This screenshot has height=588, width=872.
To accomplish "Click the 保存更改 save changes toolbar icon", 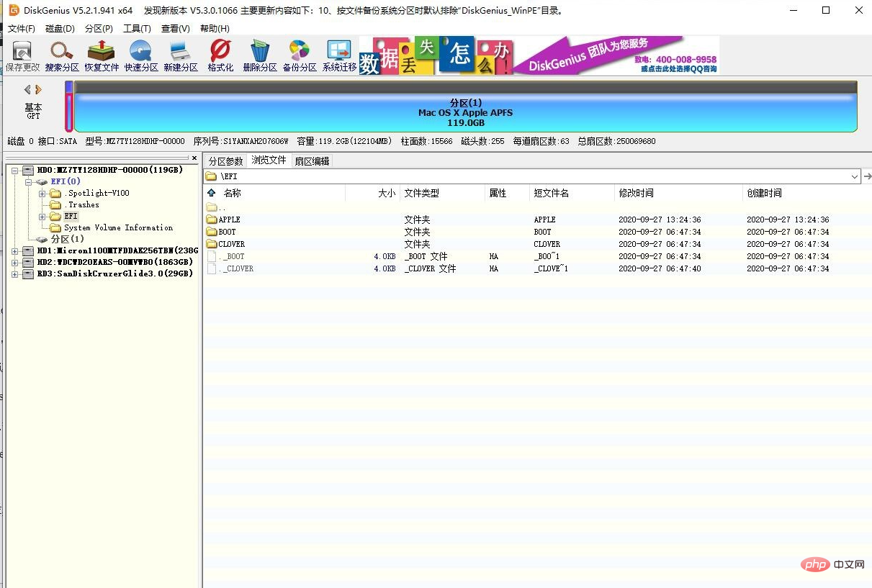I will 22,56.
